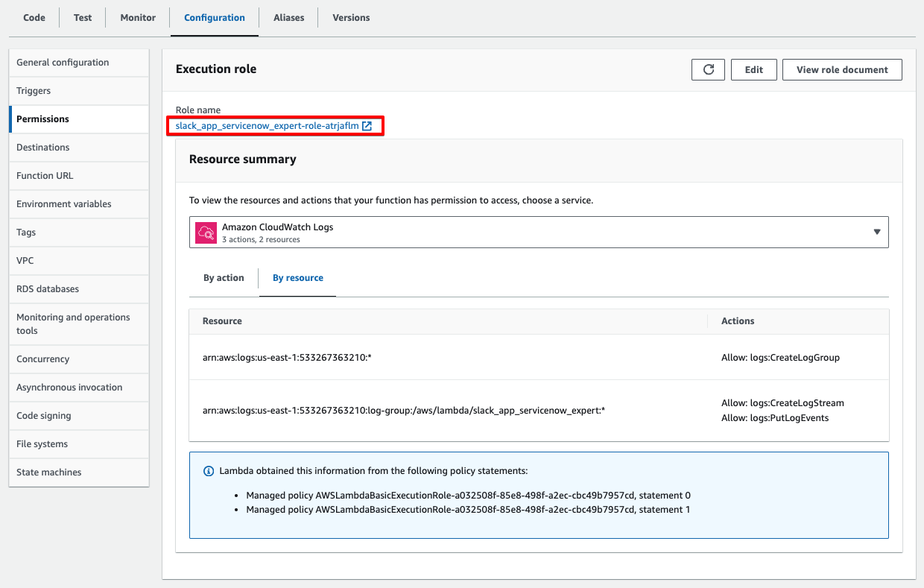Switch to the Code tab
924x588 pixels.
pyautogui.click(x=34, y=18)
